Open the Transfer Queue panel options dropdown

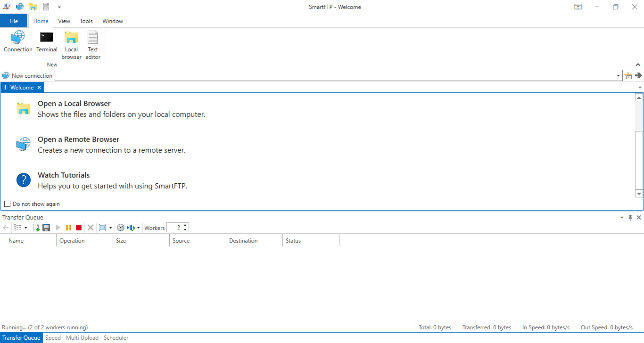coord(621,217)
